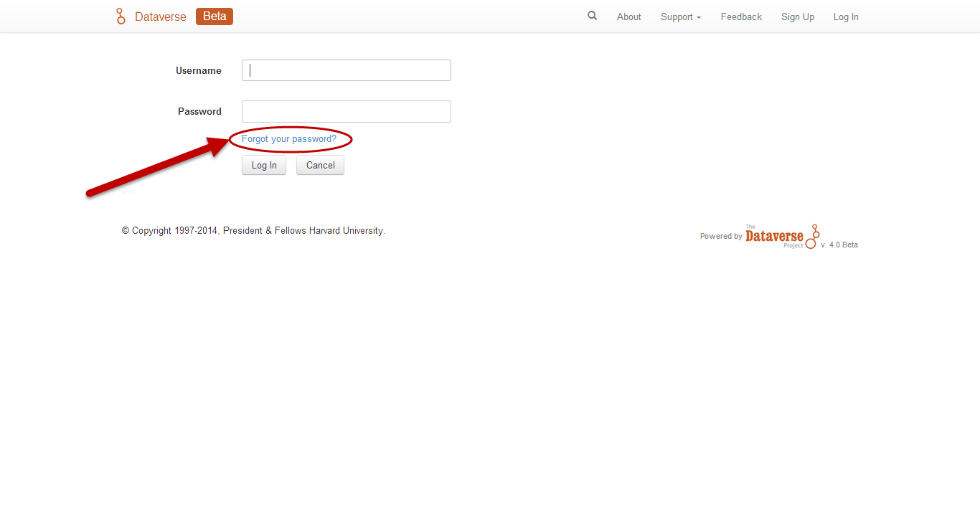Screen dimensions: 980x507
Task: Open the Feedback link
Action: click(x=741, y=16)
